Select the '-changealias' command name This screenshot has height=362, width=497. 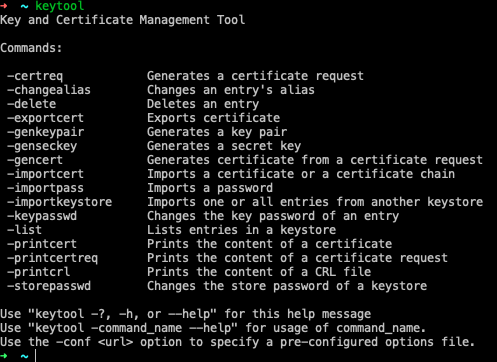(x=49, y=90)
